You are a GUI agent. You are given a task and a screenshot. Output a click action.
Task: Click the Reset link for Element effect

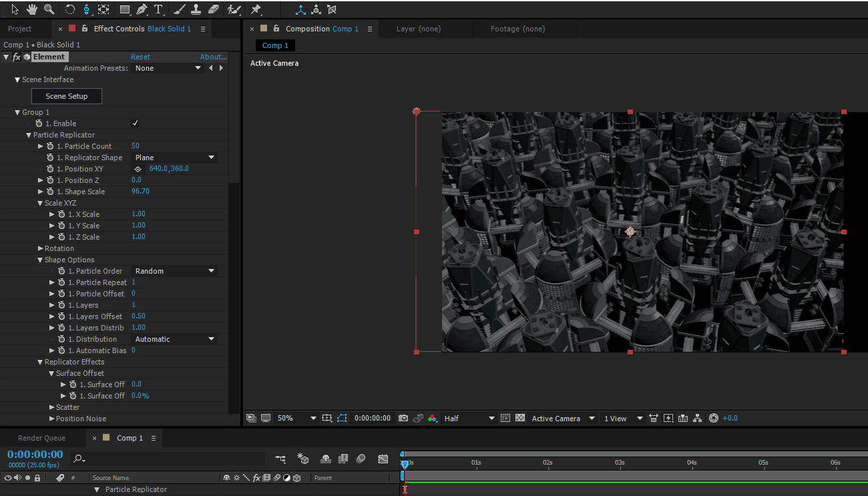tap(140, 57)
